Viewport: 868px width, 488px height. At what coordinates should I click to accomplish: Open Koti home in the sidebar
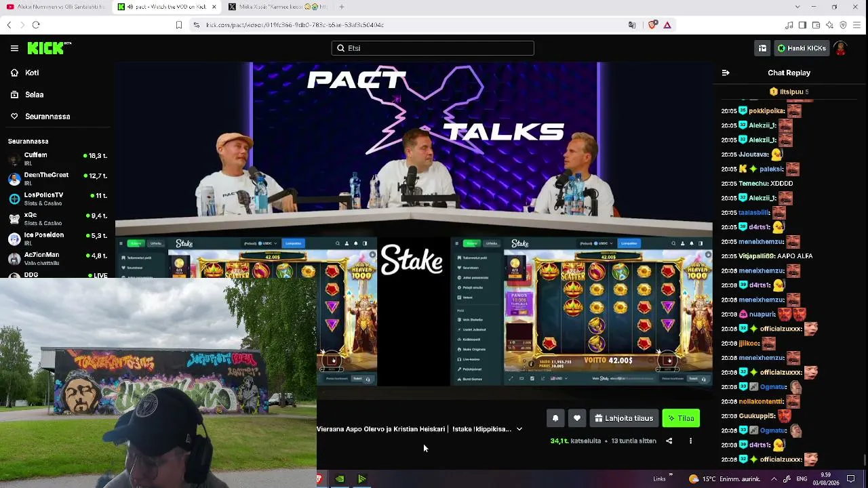pyautogui.click(x=32, y=73)
